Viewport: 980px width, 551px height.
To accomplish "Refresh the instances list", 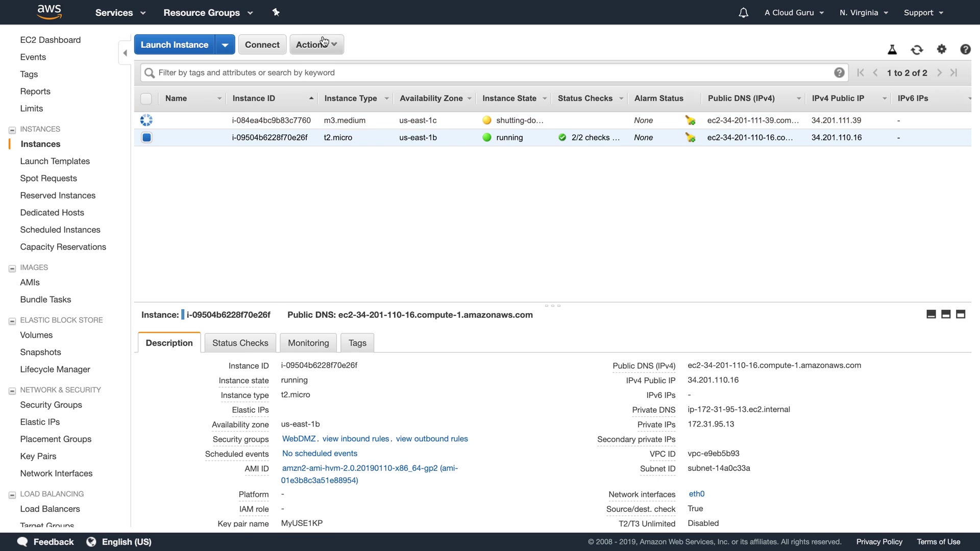I will pos(917,49).
